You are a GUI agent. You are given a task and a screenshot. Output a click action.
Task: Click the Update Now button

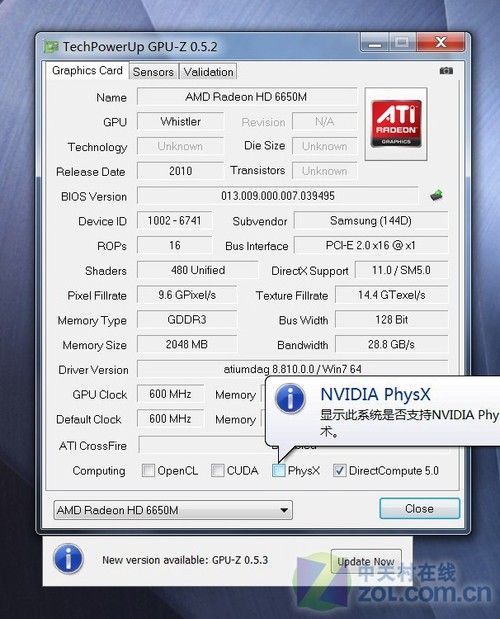(366, 561)
